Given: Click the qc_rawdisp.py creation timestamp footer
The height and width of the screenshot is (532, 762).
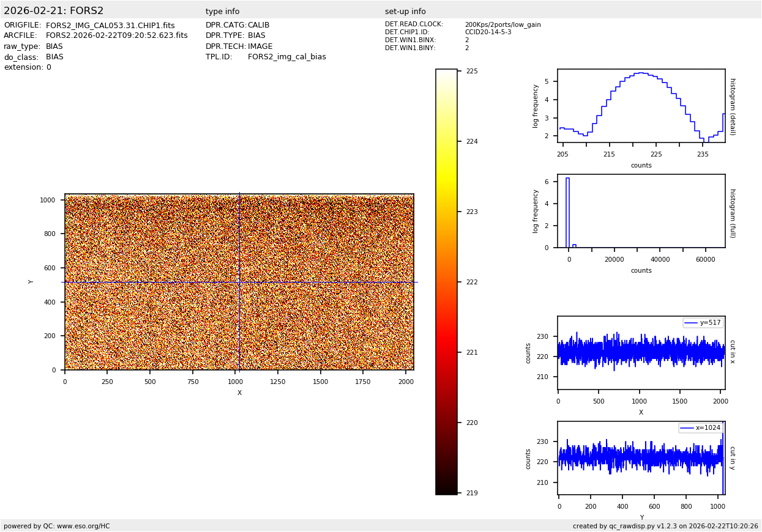Looking at the screenshot, I should click(x=665, y=526).
